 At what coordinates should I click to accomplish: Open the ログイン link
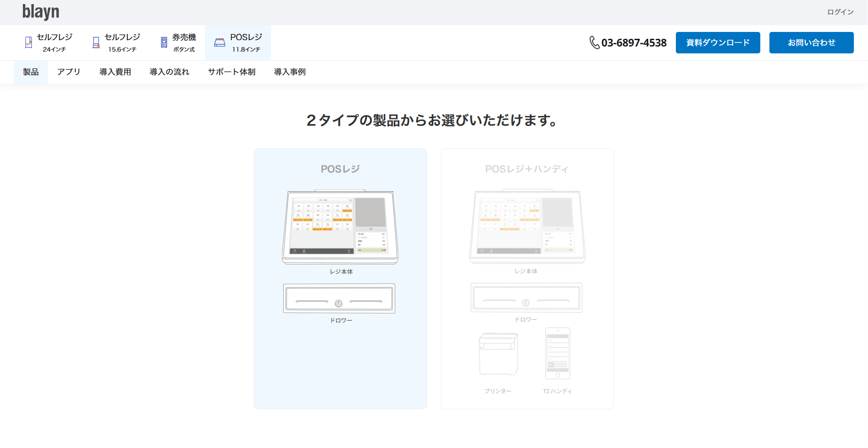pos(840,12)
